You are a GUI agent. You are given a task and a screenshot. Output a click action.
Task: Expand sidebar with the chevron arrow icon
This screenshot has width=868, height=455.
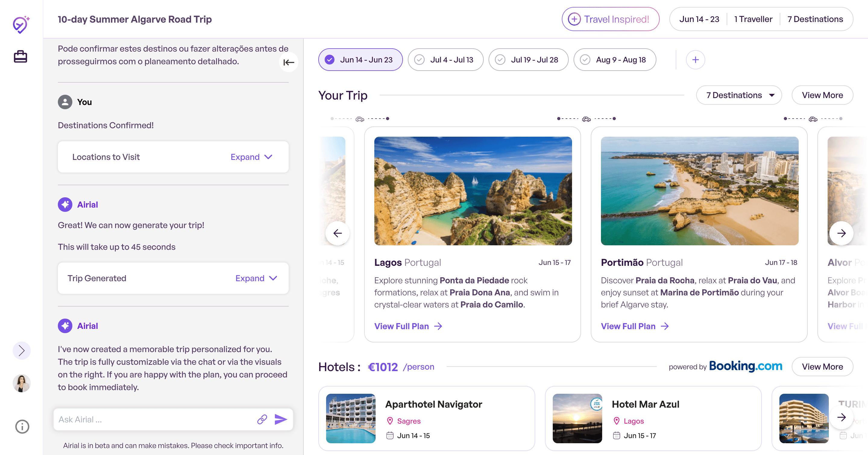pos(22,350)
